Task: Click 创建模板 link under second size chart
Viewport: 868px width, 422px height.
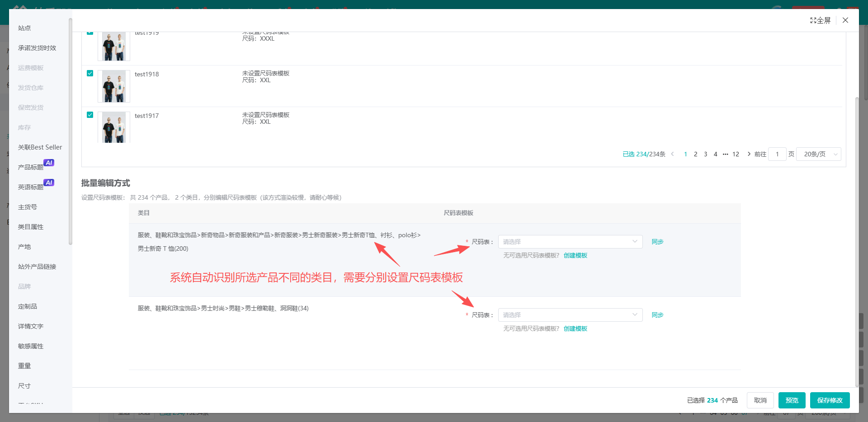Action: pos(576,328)
